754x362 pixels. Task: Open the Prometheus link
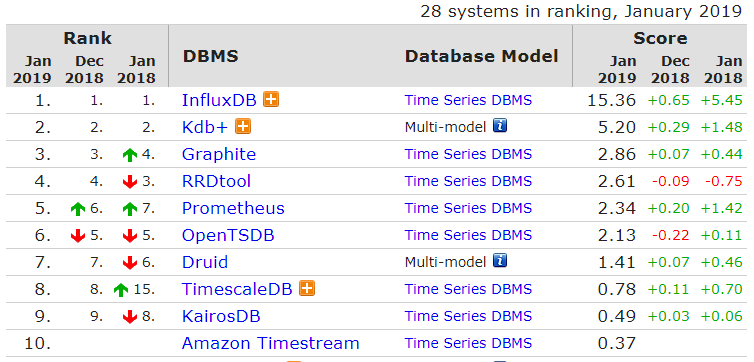[233, 208]
